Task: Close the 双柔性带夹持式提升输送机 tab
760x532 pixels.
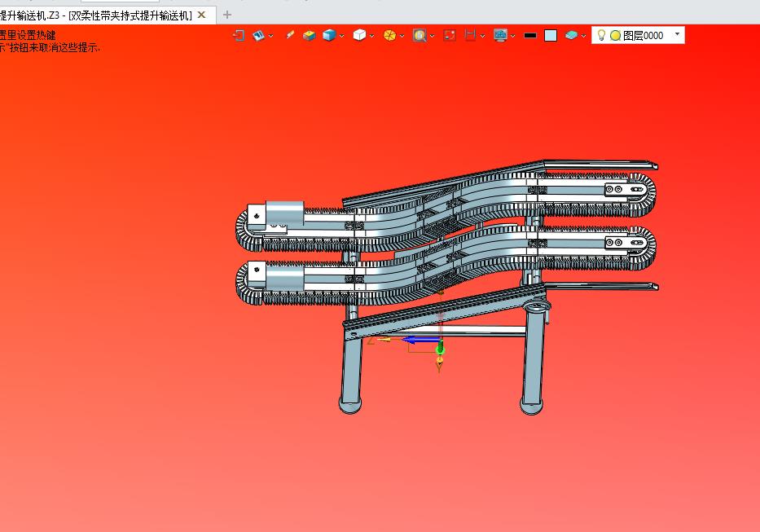Action: [x=202, y=15]
